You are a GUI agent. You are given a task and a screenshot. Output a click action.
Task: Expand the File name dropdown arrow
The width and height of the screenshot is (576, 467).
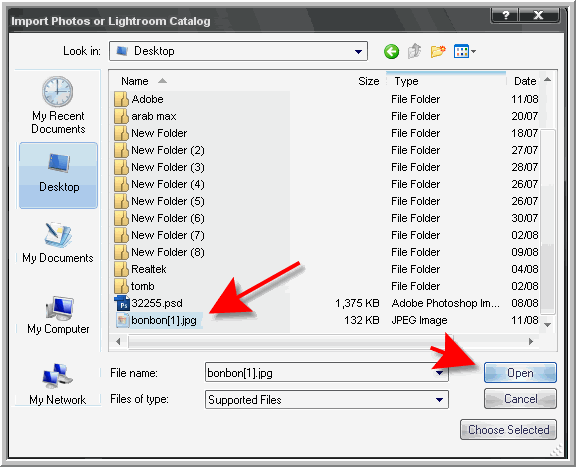[x=439, y=373]
